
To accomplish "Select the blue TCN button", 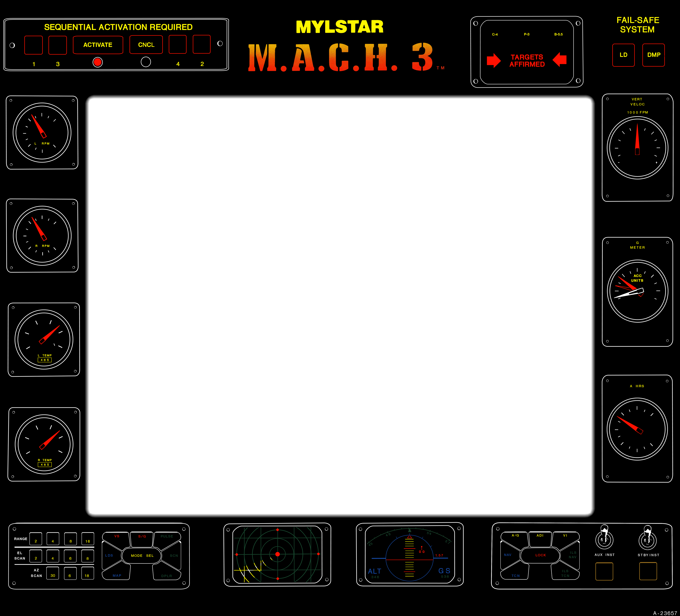I will coord(515,572).
